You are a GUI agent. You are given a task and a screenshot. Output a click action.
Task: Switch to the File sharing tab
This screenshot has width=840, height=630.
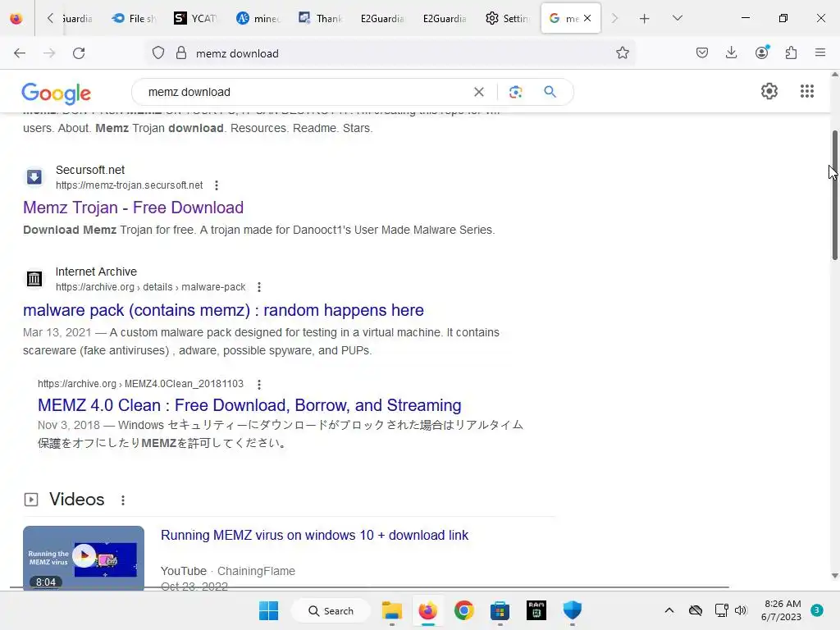(134, 19)
